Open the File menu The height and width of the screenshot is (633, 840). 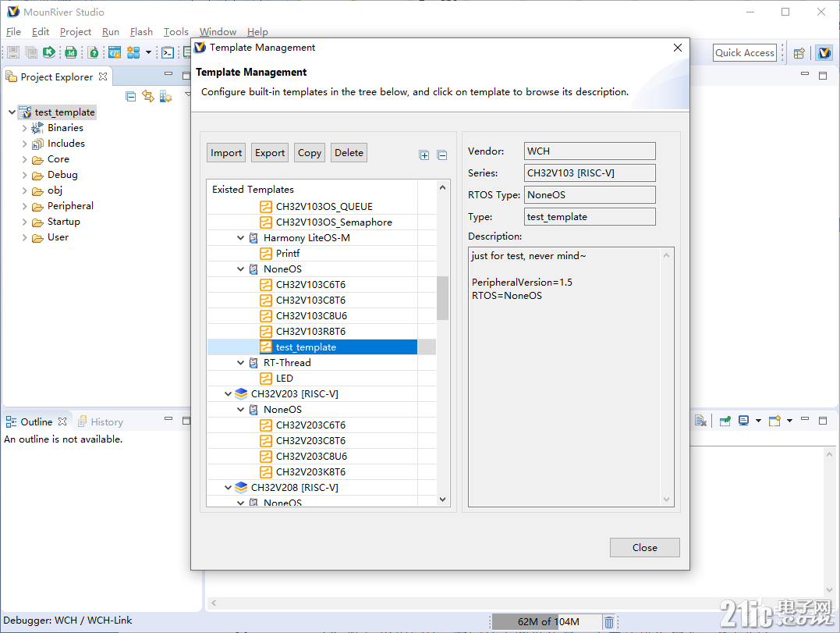[x=13, y=32]
